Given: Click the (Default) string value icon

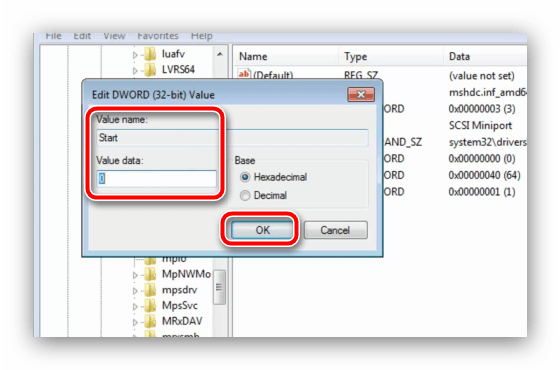Looking at the screenshot, I should [244, 74].
